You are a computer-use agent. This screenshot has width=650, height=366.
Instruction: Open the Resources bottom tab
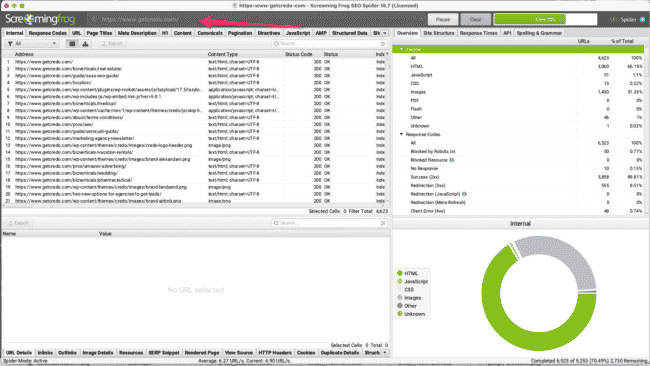tap(131, 352)
